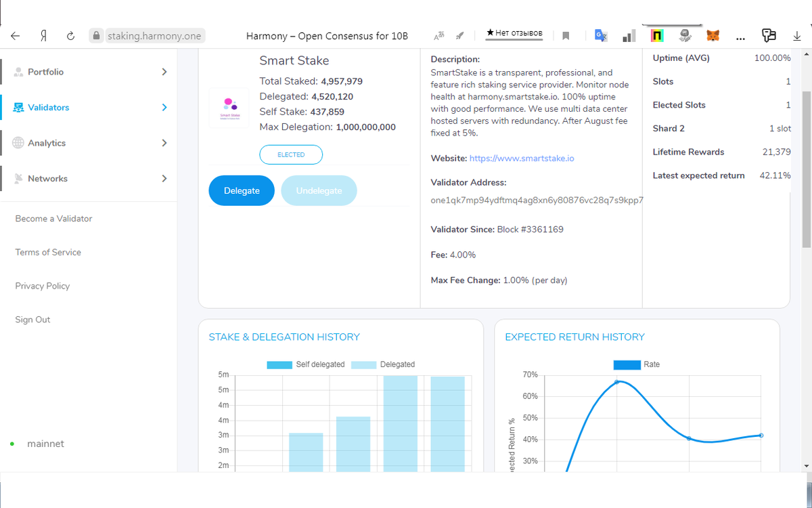This screenshot has height=508, width=812.
Task: Click the Undelegate button
Action: [x=319, y=190]
